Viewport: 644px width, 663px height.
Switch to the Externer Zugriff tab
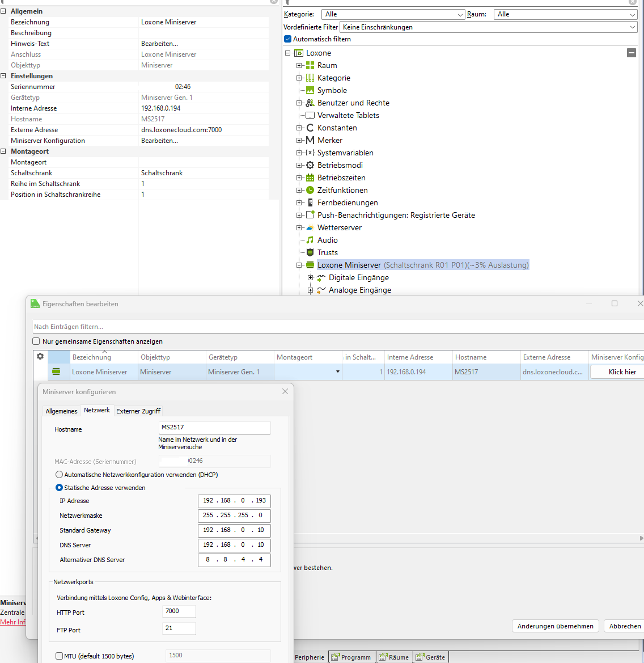(138, 411)
